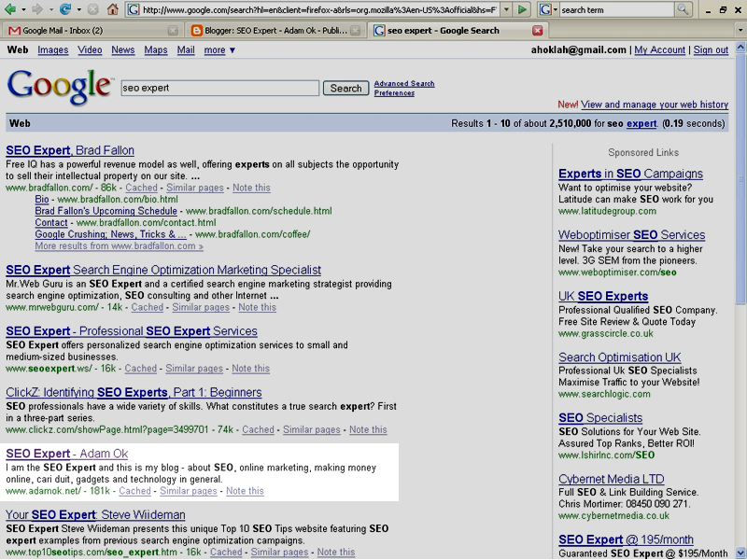Open Firefox home page with house icon
The width and height of the screenshot is (747, 560).
(x=112, y=9)
